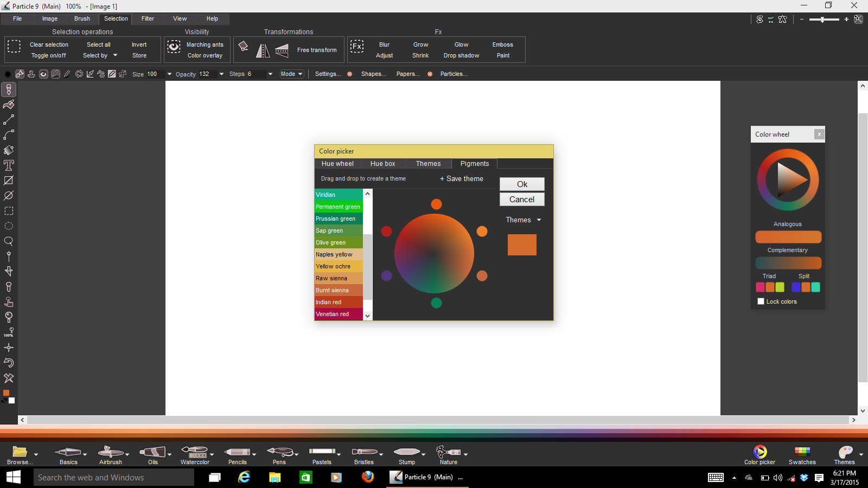Switch to the Hue wheel tab
Image resolution: width=868 pixels, height=488 pixels.
pyautogui.click(x=337, y=164)
